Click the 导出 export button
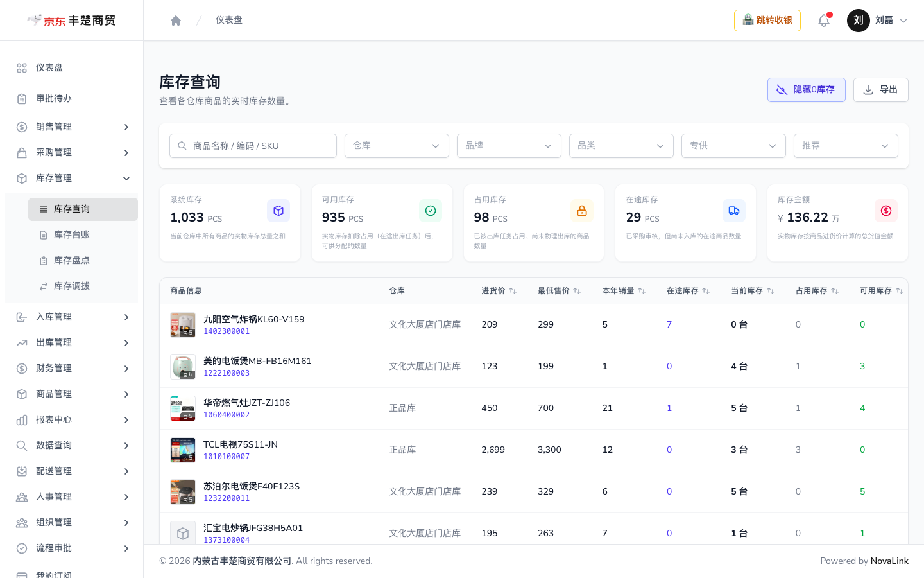 tap(881, 90)
